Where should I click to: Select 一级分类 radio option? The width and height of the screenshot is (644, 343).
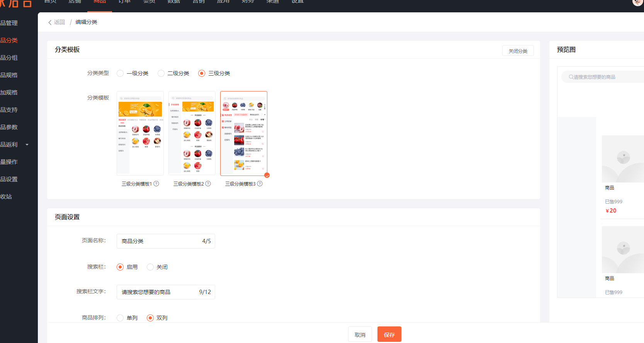(x=121, y=73)
